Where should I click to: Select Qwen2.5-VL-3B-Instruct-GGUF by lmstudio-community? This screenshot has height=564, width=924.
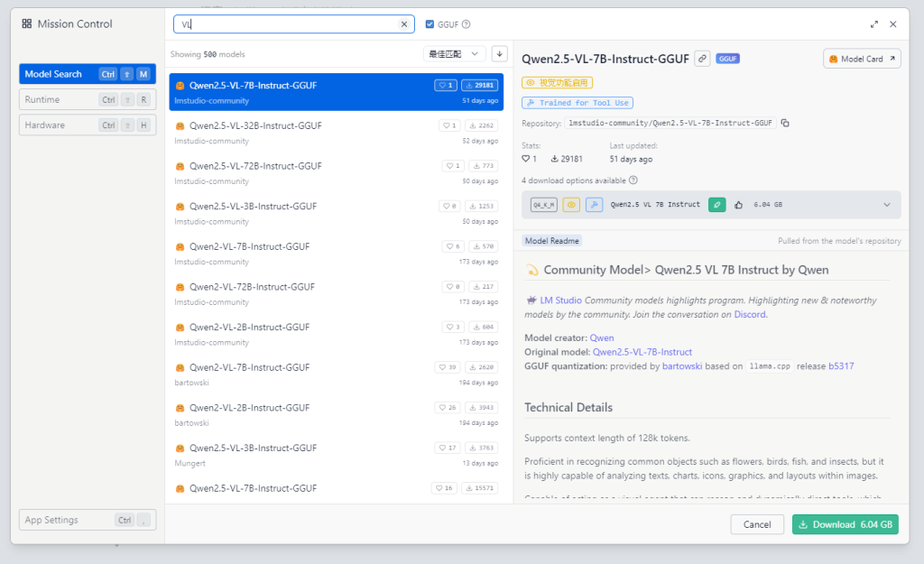coord(336,213)
